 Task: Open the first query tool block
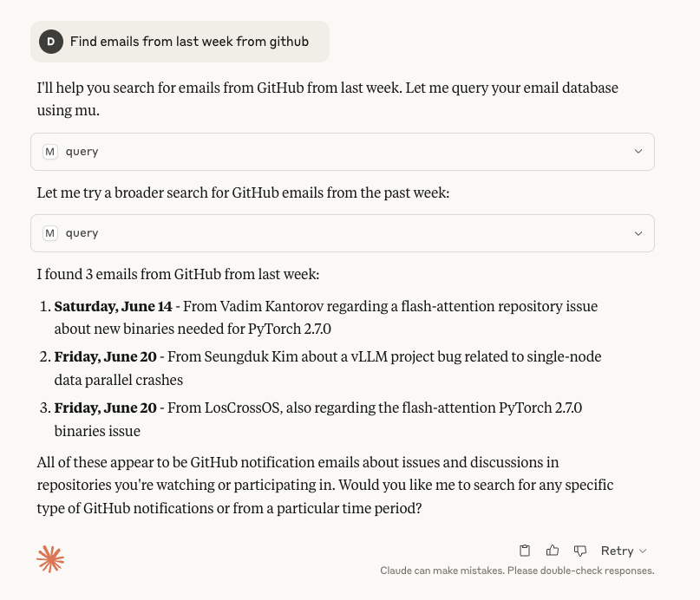pyautogui.click(x=343, y=152)
